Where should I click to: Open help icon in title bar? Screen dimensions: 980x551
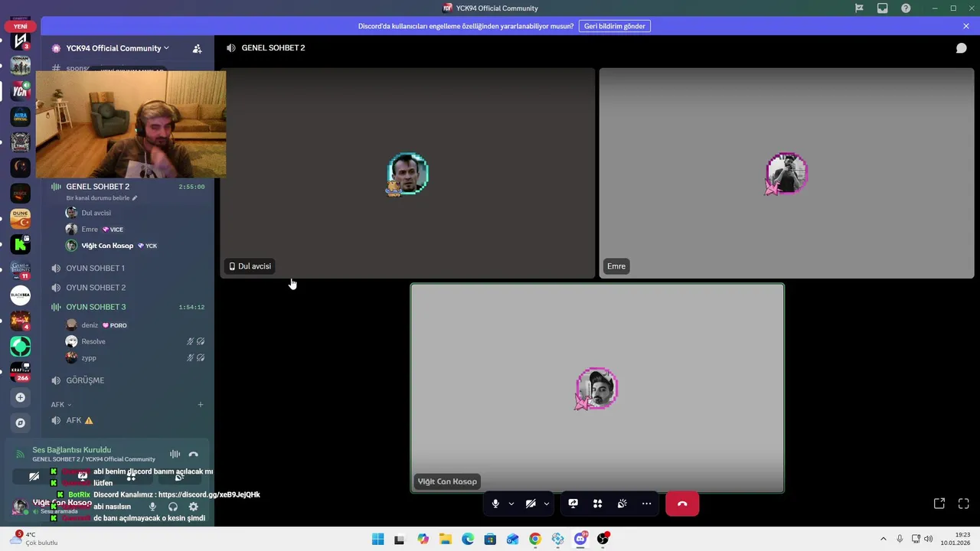click(906, 8)
